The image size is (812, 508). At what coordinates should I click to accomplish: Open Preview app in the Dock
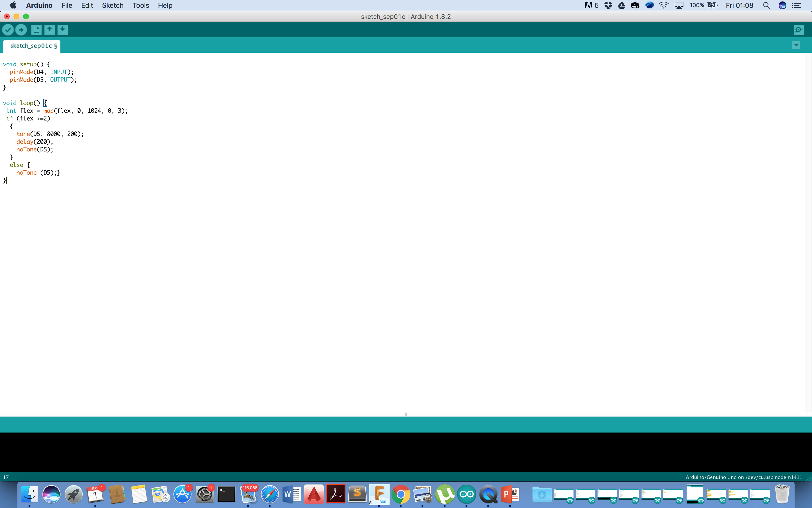tap(423, 494)
